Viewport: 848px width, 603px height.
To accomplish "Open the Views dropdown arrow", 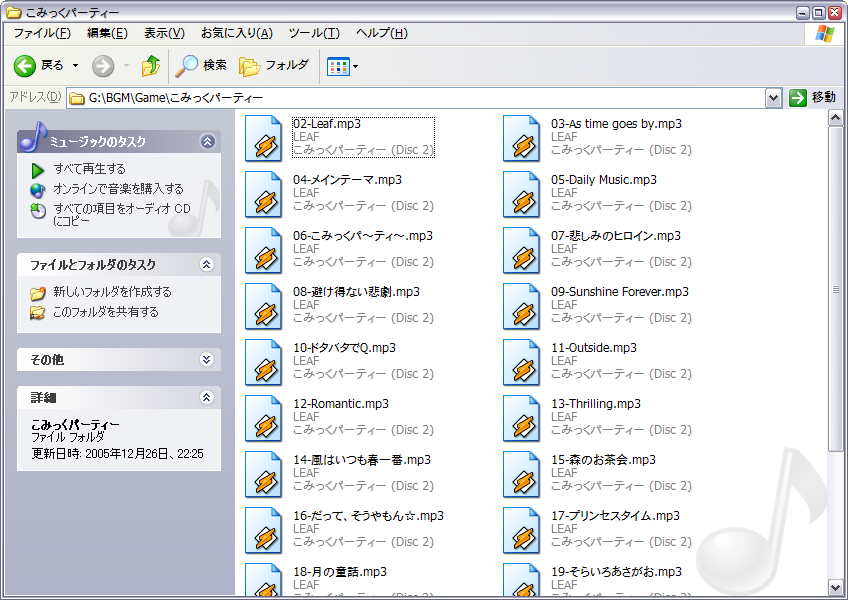I will pyautogui.click(x=355, y=67).
